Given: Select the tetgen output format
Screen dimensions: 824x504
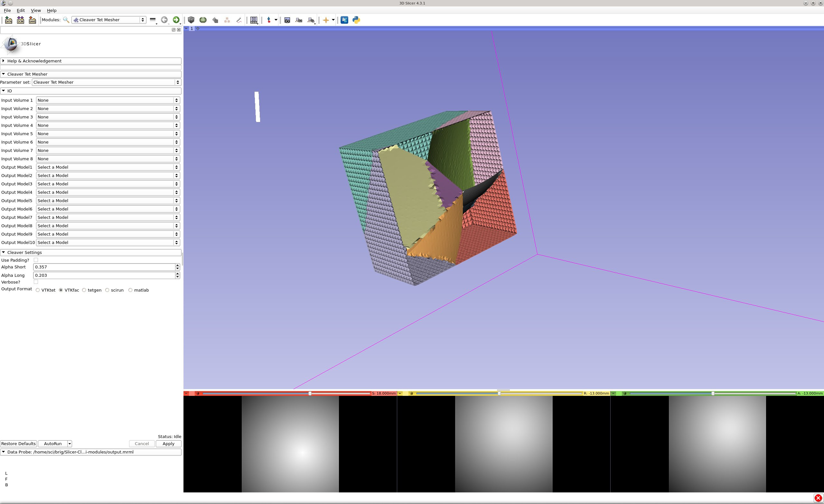Looking at the screenshot, I should pyautogui.click(x=84, y=290).
